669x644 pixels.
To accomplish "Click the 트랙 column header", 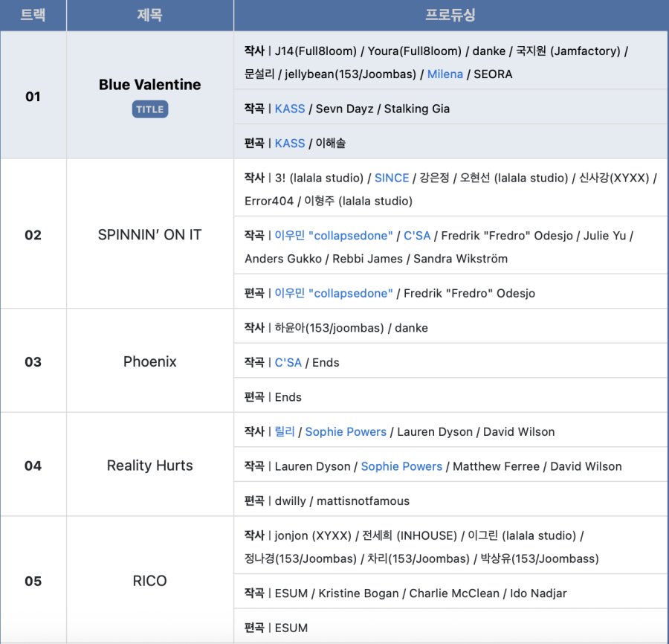I will point(33,15).
